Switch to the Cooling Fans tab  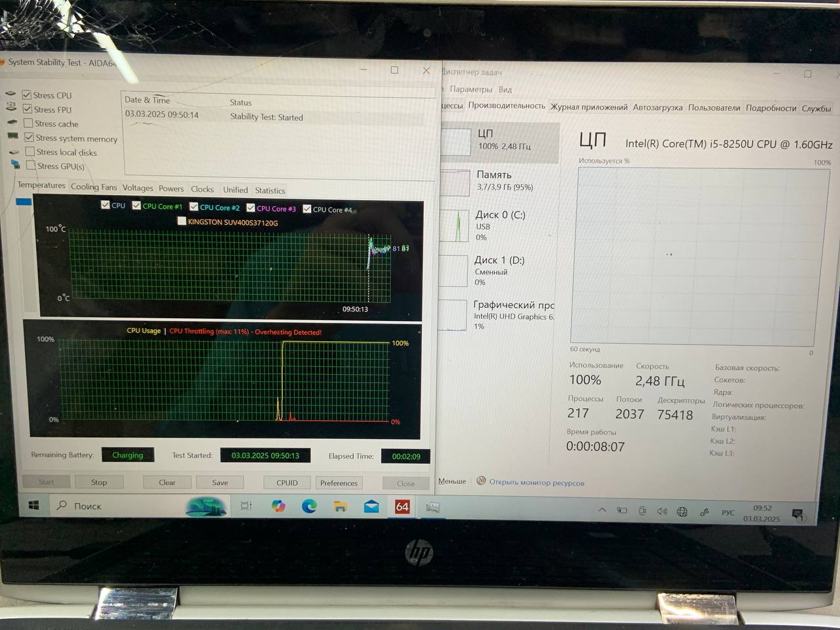click(94, 187)
